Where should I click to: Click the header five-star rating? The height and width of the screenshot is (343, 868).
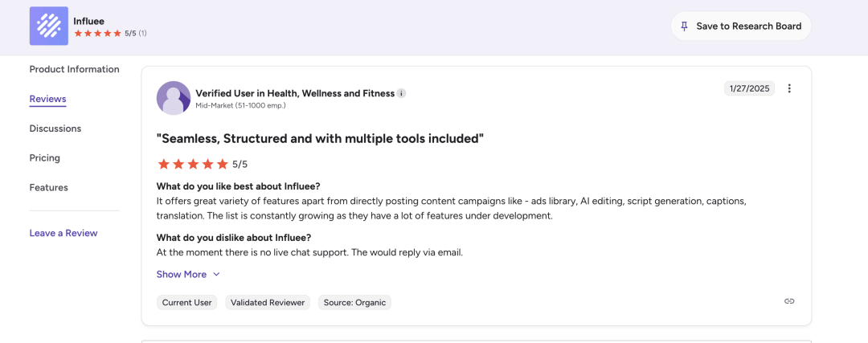(97, 34)
